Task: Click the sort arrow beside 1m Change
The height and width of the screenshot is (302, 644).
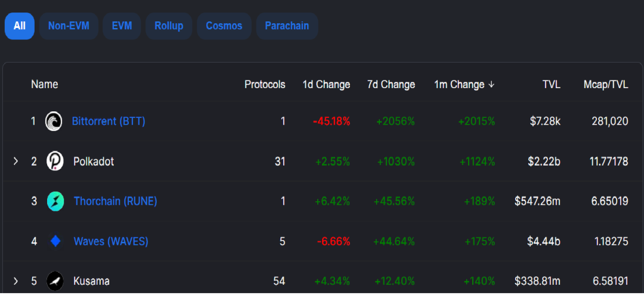Action: tap(491, 85)
